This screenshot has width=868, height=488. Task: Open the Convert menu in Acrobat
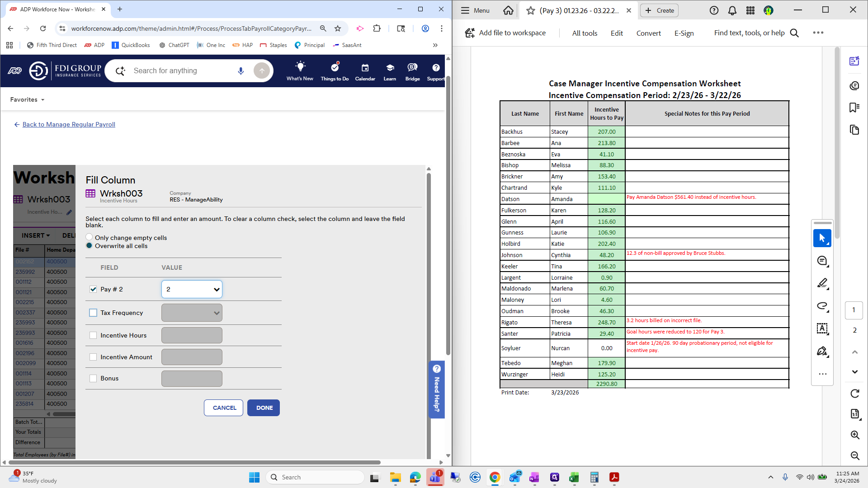[648, 33]
